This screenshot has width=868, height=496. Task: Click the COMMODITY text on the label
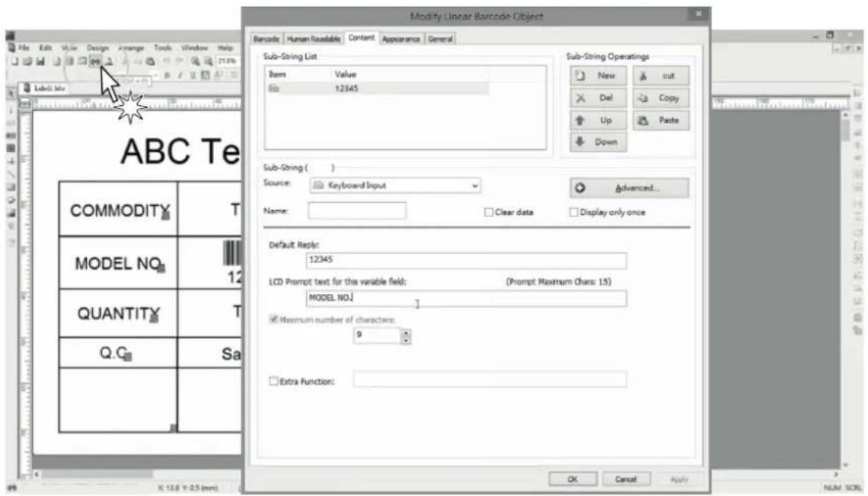point(119,211)
